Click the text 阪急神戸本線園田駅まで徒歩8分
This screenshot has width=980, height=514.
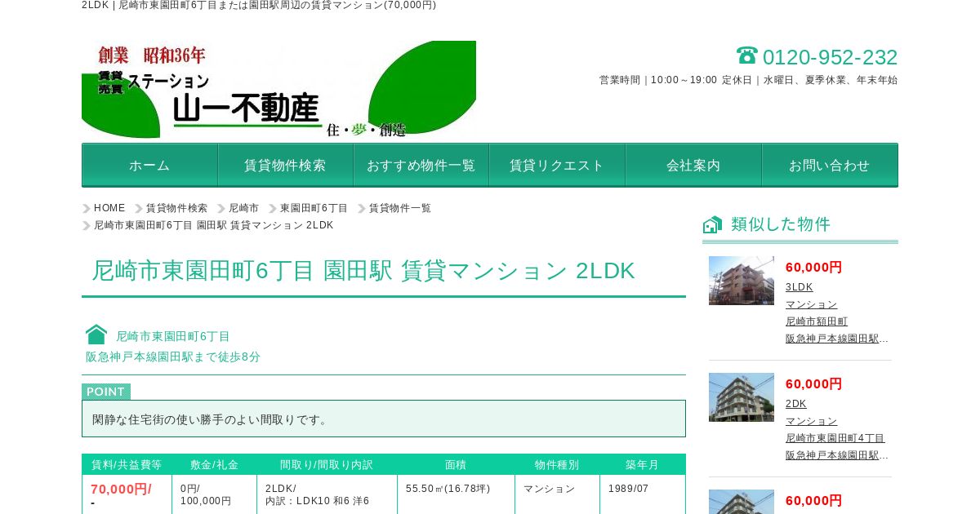pos(173,357)
